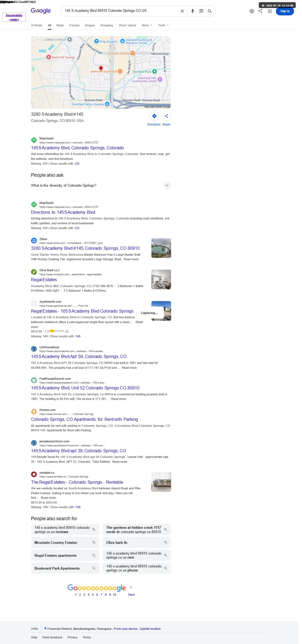Submit search with magnifier icon
This screenshot has width=302, height=644.
coord(210,11)
